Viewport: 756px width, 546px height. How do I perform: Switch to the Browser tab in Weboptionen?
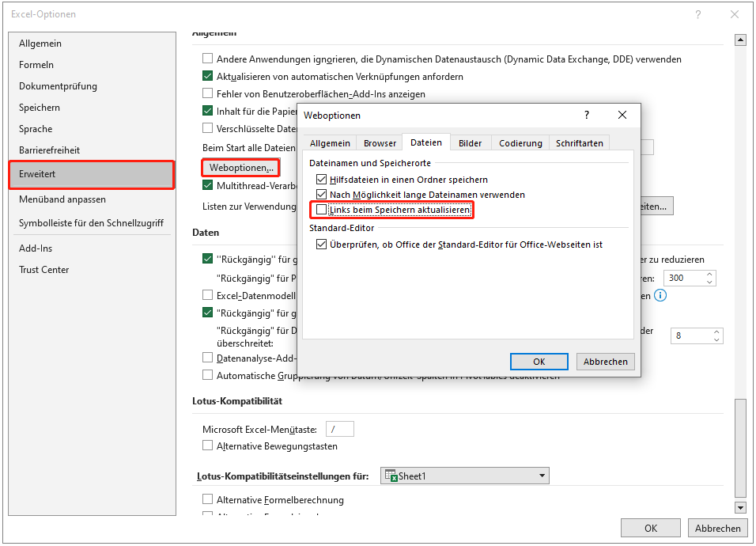point(380,143)
